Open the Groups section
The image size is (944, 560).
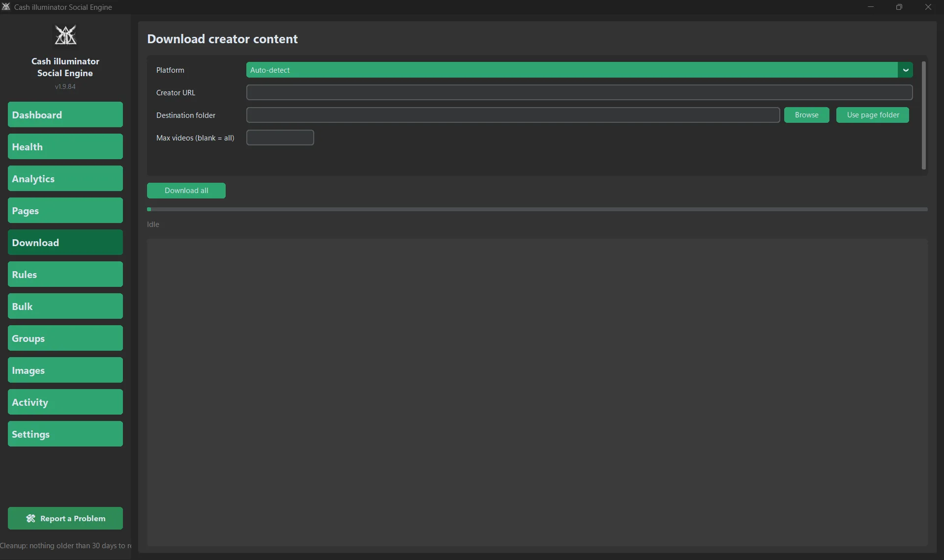click(65, 338)
